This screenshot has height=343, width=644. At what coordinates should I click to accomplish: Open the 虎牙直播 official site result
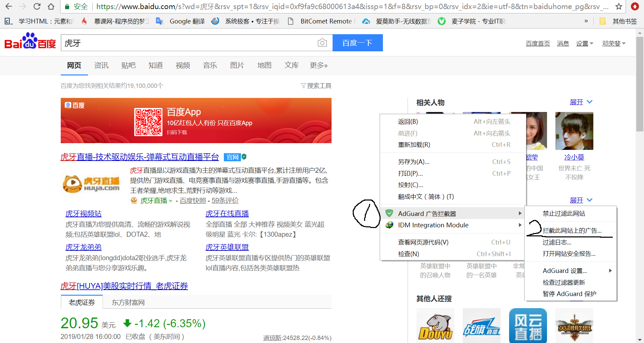140,157
